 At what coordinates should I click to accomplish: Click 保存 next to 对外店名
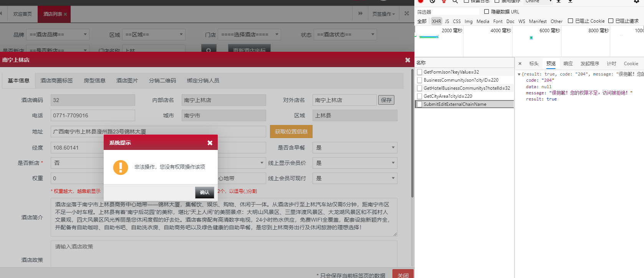click(x=386, y=100)
